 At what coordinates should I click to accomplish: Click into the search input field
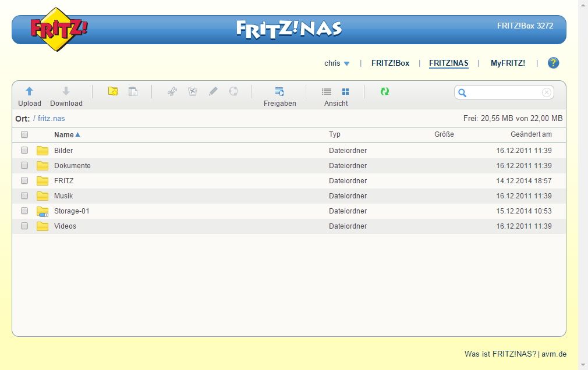click(x=504, y=92)
